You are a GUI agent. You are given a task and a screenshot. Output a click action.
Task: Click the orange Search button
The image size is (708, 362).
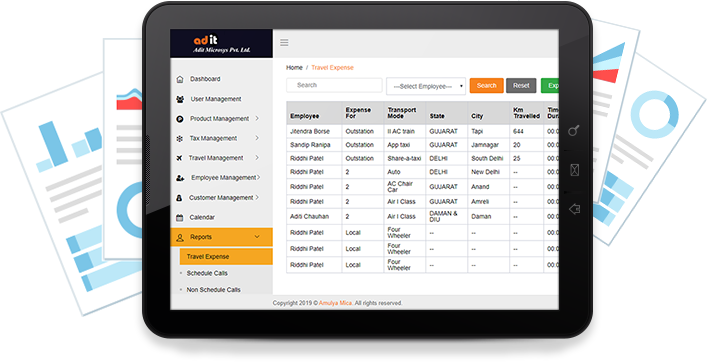pos(486,85)
